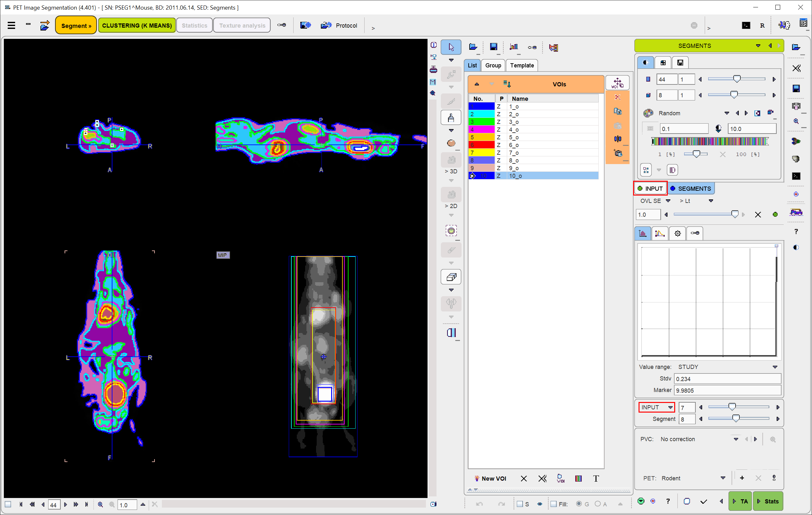Click the move VOI crosshair icon
This screenshot has width=812, height=515.
click(617, 83)
